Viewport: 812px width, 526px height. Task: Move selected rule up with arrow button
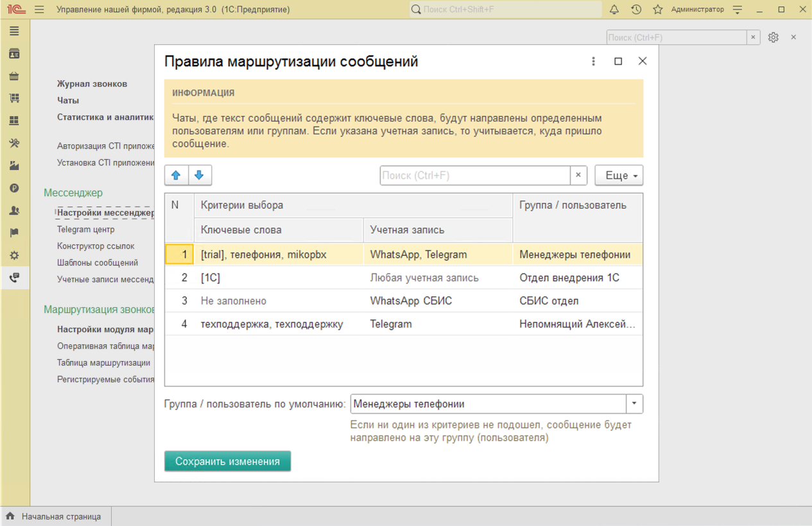tap(176, 175)
